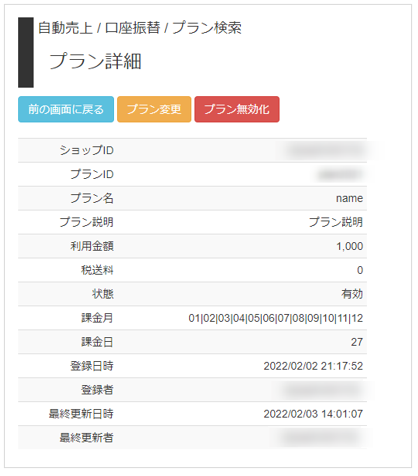Click the 最終更新者 label
Viewport: 418px width, 476px height.
pos(87,438)
